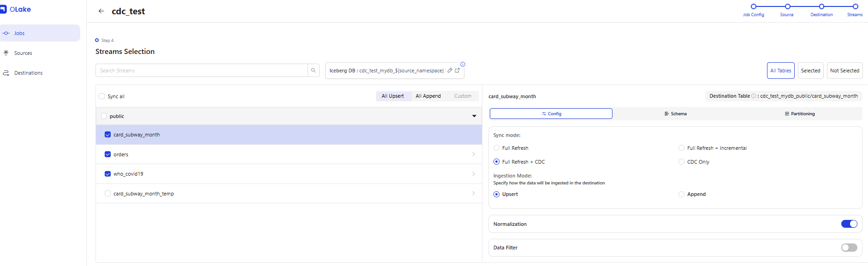Screen dimensions: 868x266
Task: Edit Iceberg DB name with pencil icon
Action: tap(450, 71)
